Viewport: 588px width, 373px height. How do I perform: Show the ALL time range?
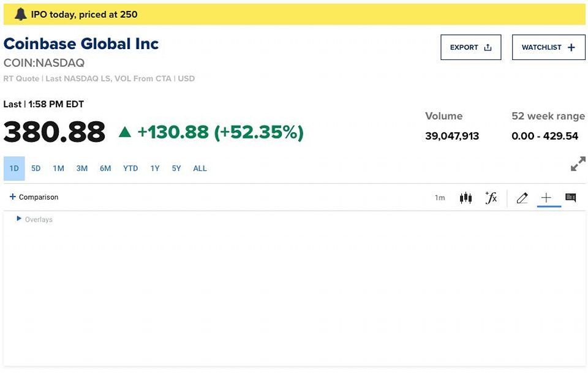click(200, 168)
